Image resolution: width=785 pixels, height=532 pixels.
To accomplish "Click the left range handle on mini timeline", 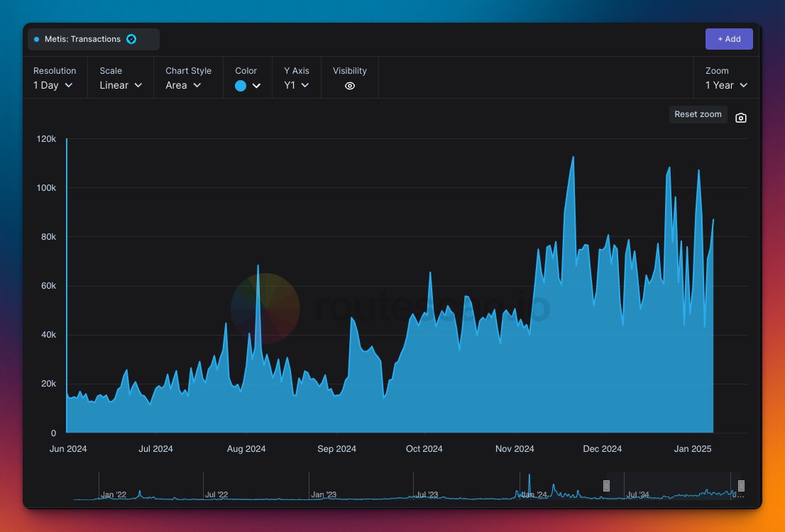I will pyautogui.click(x=607, y=486).
